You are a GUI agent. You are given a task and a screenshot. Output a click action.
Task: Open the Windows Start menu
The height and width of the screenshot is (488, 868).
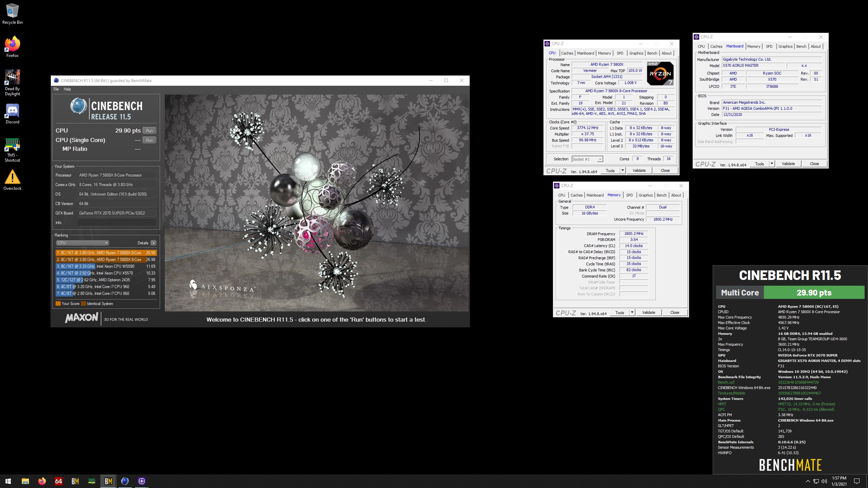click(x=8, y=481)
